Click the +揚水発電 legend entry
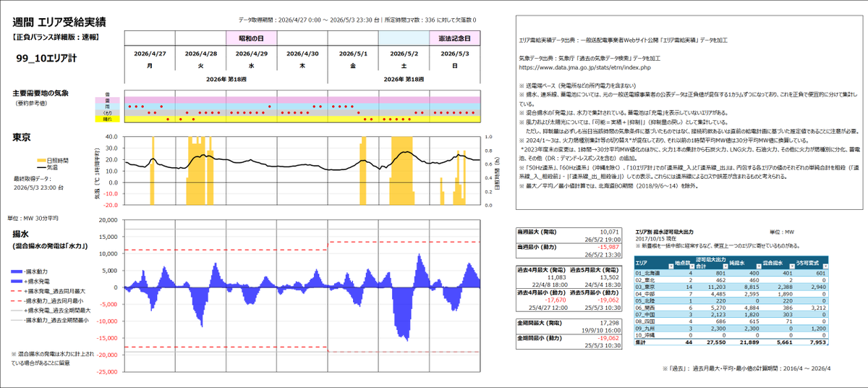The height and width of the screenshot is (388, 868). click(30, 282)
